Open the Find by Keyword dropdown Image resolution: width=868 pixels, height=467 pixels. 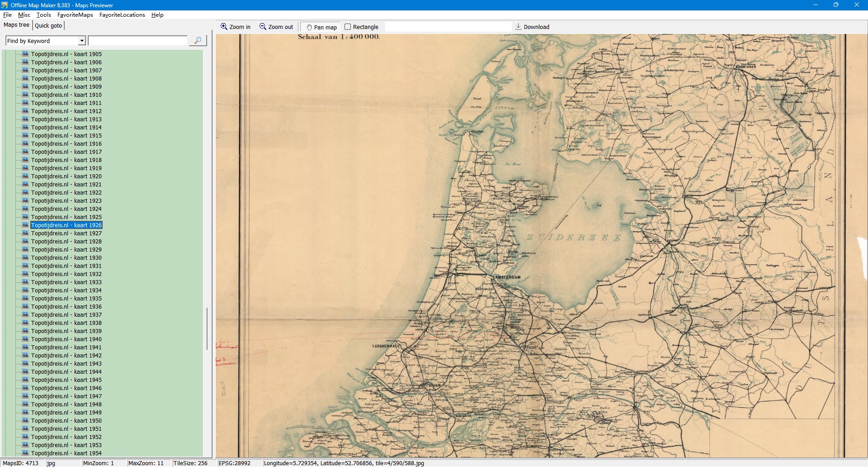click(82, 41)
